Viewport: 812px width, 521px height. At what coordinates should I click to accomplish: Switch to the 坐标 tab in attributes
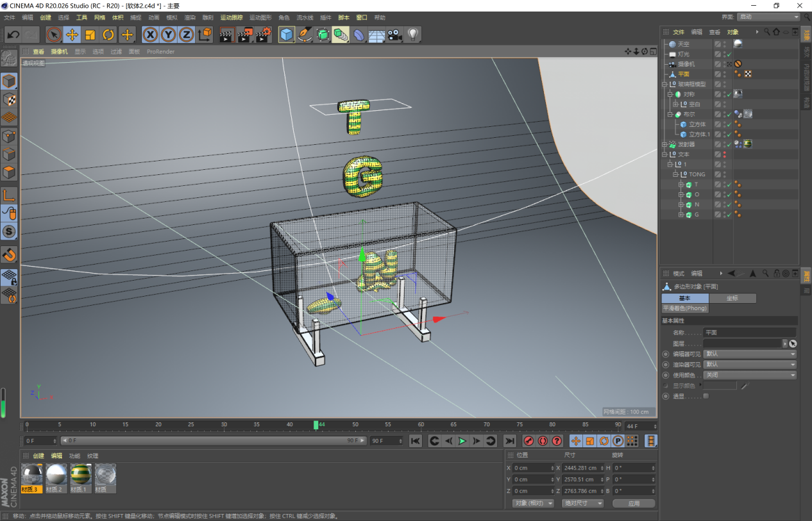pos(732,298)
